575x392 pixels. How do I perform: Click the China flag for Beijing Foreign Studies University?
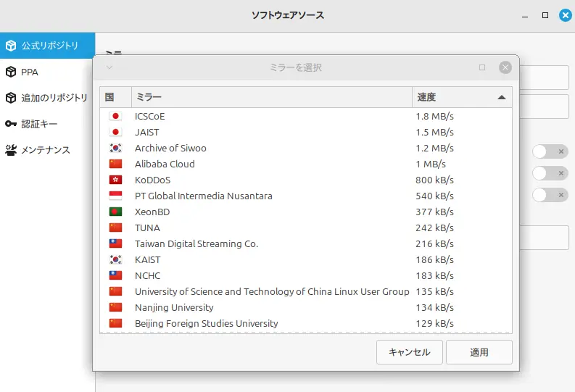(115, 323)
